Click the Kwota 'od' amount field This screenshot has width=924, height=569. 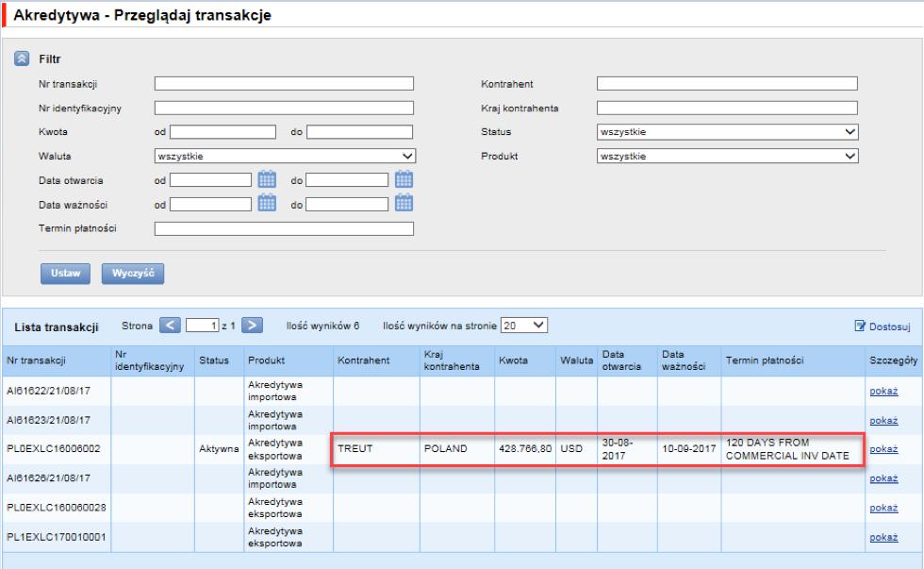click(x=223, y=132)
